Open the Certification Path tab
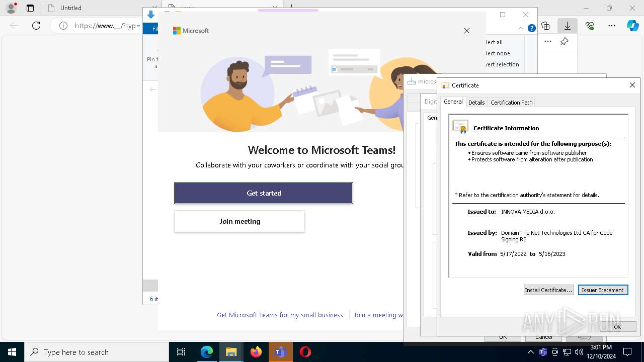Viewport: 644px width, 362px height. (x=511, y=102)
